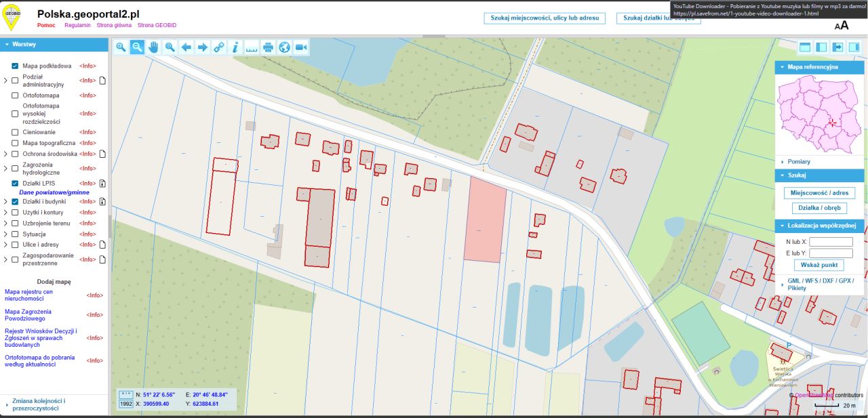The image size is (868, 418).
Task: Enable Mapa topograficzna layer checkbox
Action: point(15,143)
